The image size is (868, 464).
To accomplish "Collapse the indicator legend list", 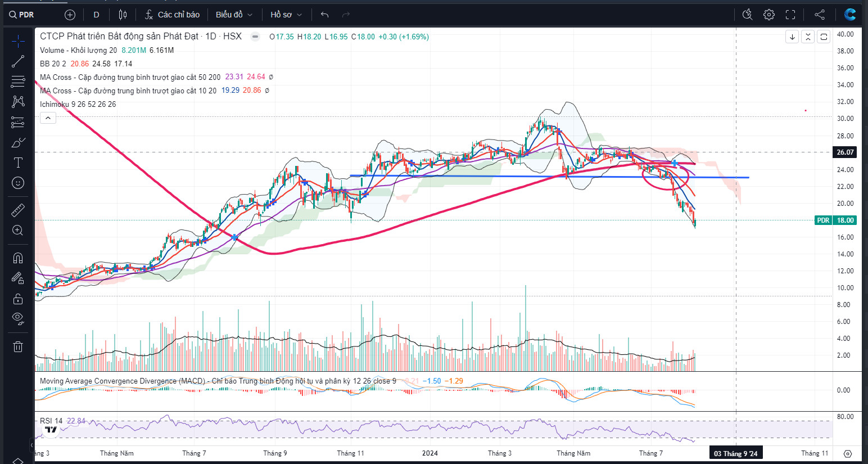I will 48,118.
